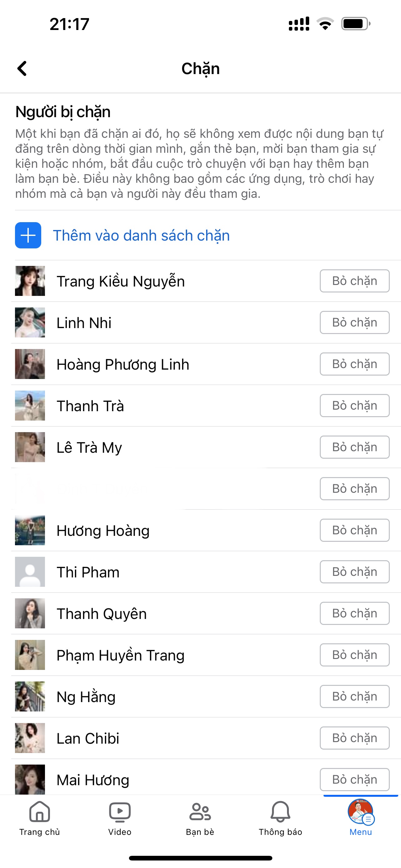Open the Video tab icon
Screen dimensions: 401x868
click(x=120, y=812)
